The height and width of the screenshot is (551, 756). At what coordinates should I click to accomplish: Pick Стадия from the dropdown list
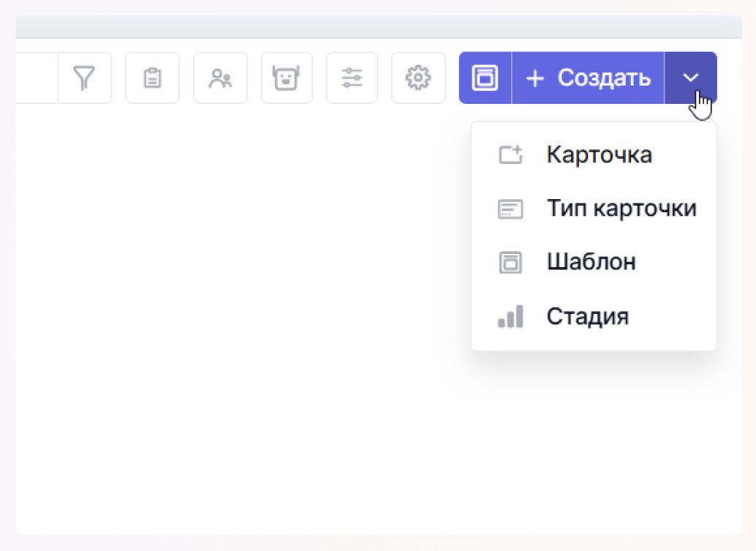tap(587, 316)
